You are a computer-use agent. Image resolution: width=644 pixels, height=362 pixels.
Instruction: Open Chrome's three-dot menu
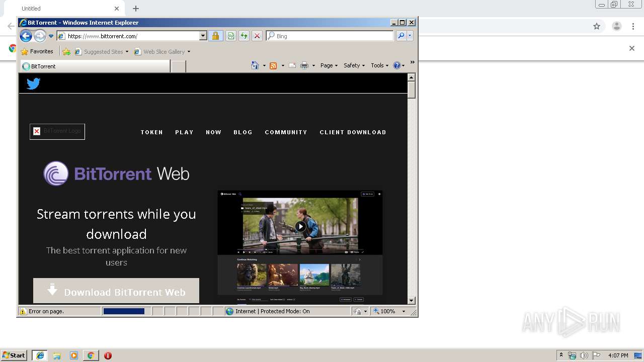click(633, 26)
